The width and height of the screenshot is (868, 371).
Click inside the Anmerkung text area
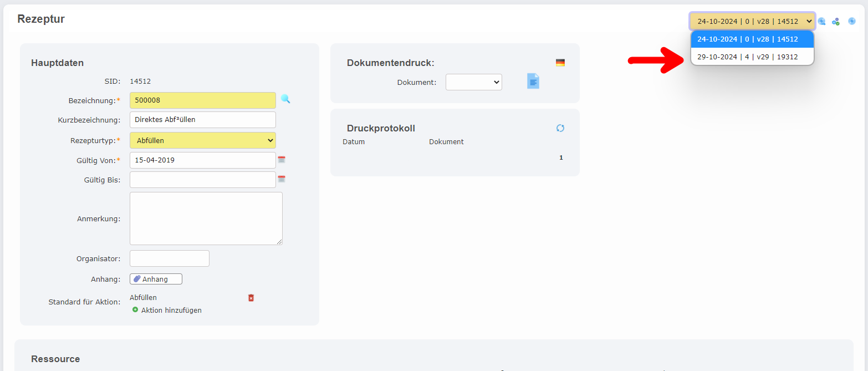206,218
